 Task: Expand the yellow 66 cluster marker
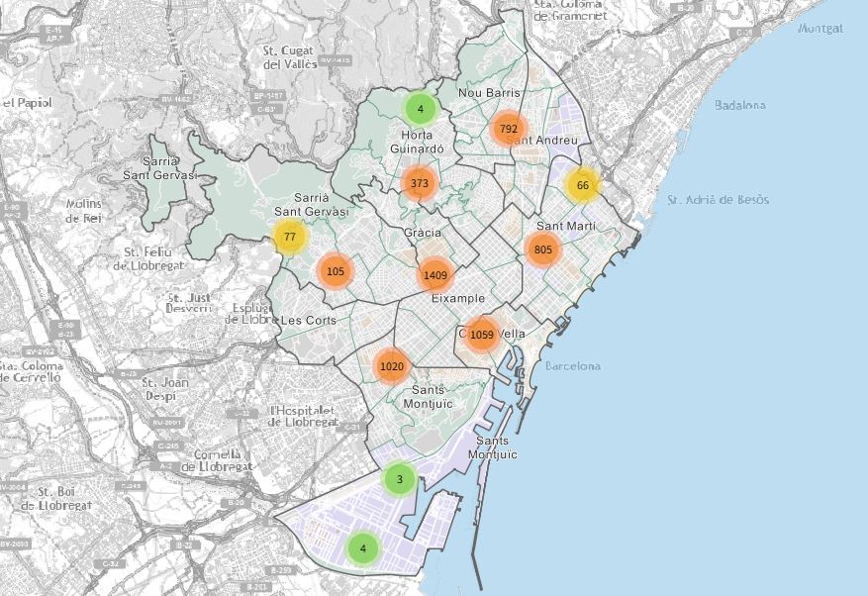point(583,185)
